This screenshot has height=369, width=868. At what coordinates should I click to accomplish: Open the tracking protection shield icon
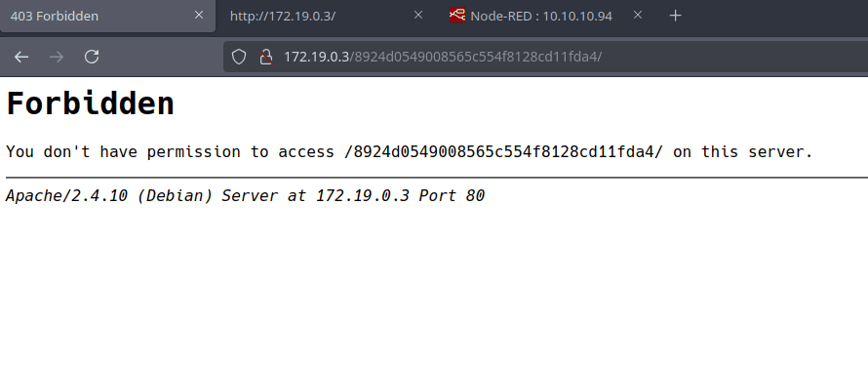pos(239,57)
